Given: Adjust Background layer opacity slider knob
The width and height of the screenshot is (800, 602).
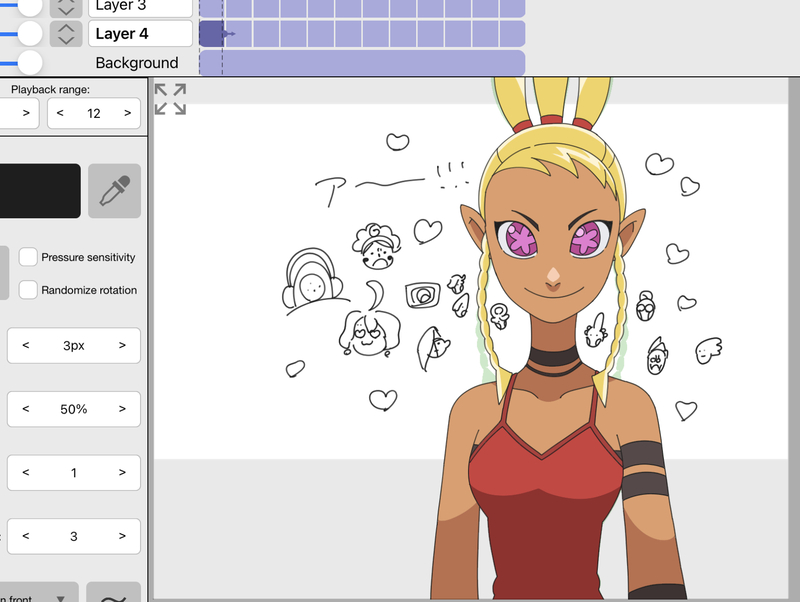Looking at the screenshot, I should tap(30, 63).
